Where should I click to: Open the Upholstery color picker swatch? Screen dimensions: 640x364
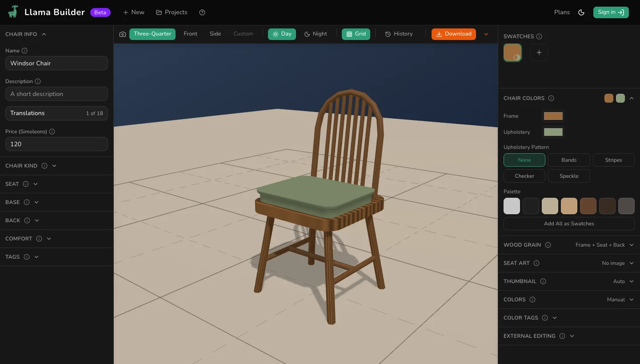[553, 132]
